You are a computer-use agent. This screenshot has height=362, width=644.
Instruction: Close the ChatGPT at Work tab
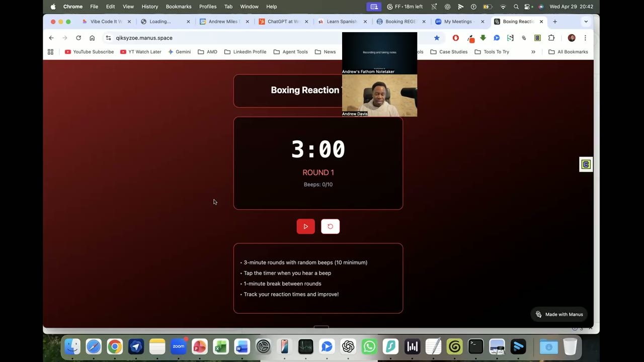click(x=306, y=22)
